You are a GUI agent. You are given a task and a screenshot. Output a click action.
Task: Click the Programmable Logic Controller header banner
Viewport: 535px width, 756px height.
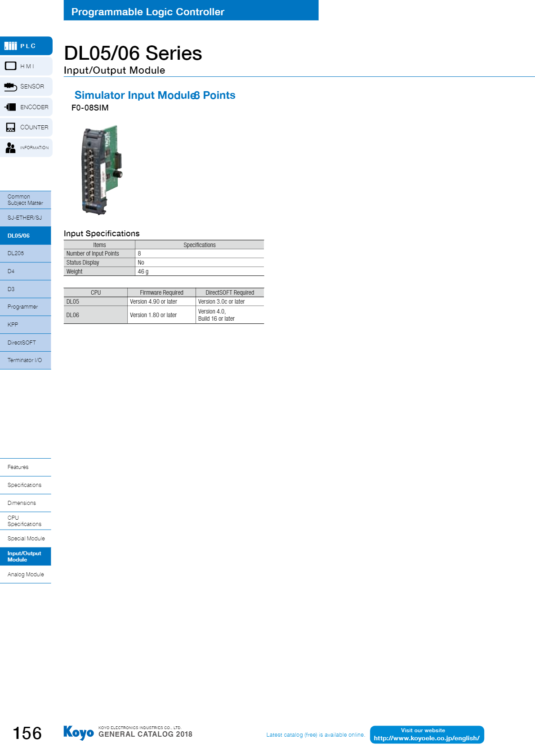(x=191, y=10)
